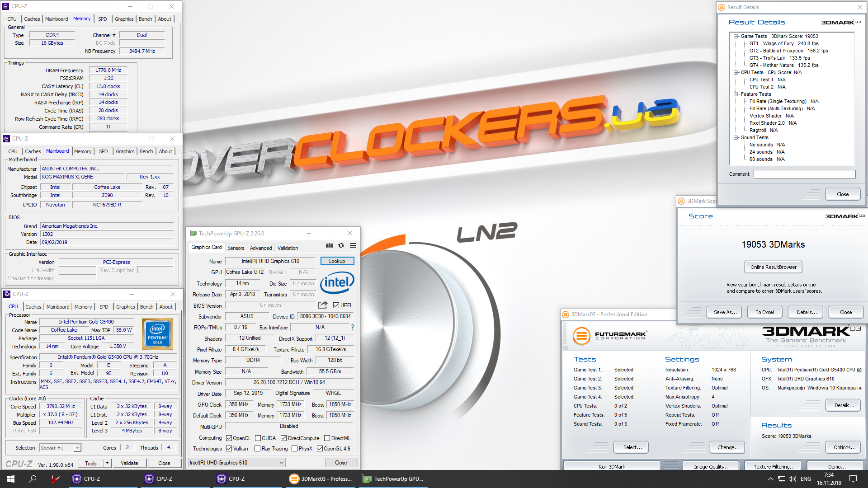The image size is (868, 488).
Task: Toggle the OpenGL 4.6 checkbox
Action: [320, 449]
